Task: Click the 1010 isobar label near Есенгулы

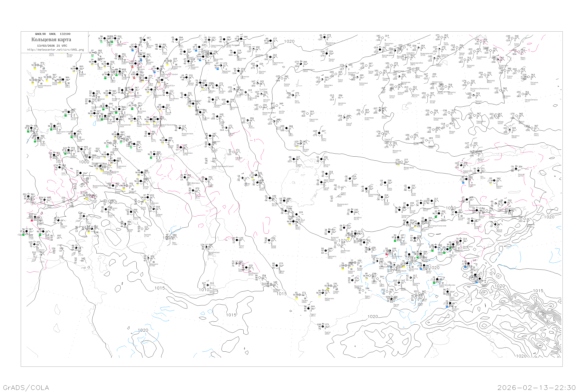Action: [204, 290]
